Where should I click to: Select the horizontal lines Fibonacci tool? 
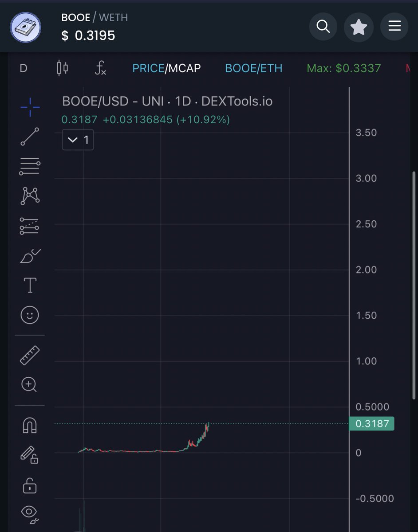[30, 166]
